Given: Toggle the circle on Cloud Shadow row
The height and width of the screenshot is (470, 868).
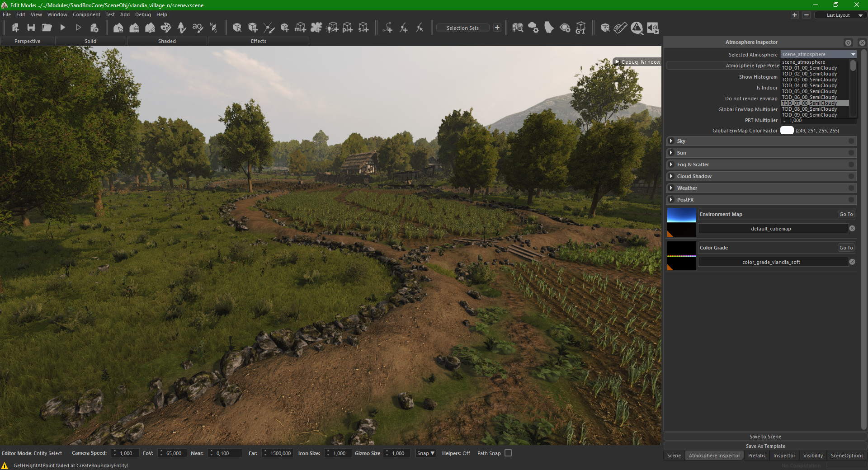Looking at the screenshot, I should pyautogui.click(x=851, y=176).
